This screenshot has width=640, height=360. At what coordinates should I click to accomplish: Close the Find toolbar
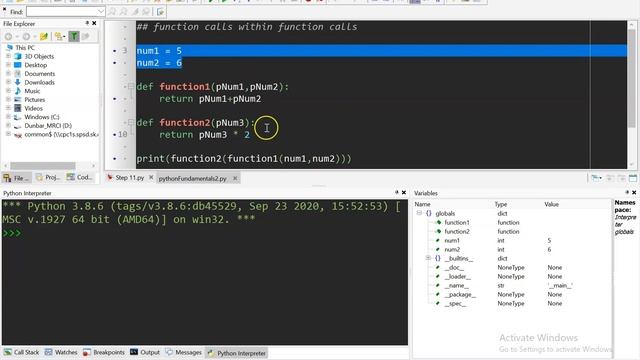click(x=4, y=8)
